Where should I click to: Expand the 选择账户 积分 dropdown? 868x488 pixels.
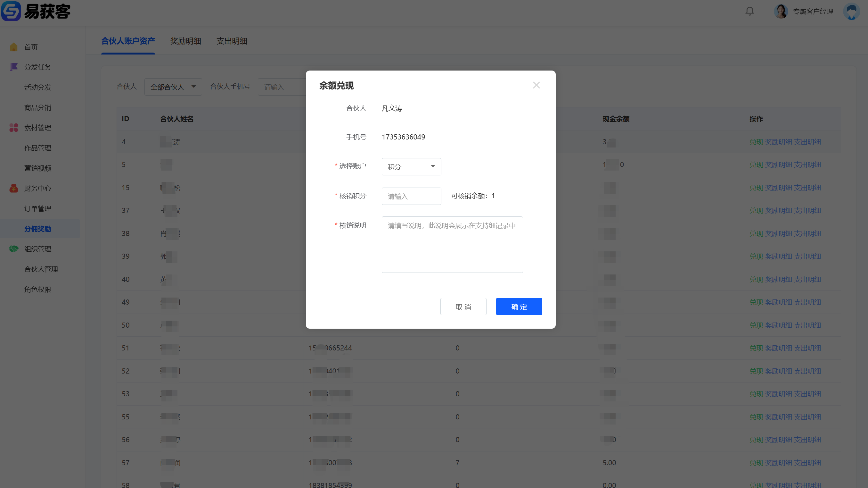coord(411,167)
